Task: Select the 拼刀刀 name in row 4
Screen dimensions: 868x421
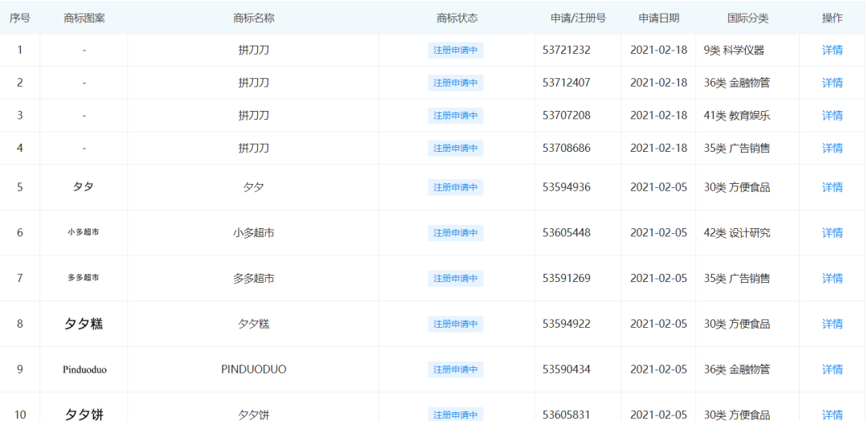Action: point(253,149)
